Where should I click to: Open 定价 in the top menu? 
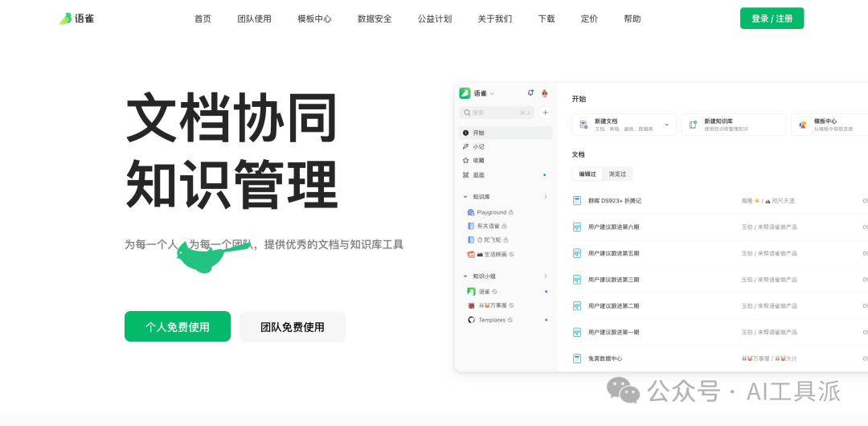tap(589, 18)
